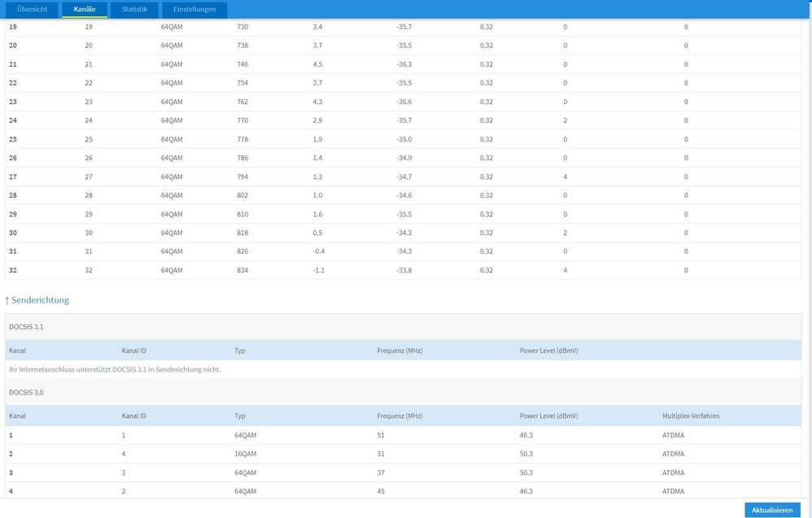Click frequency 826 in channel 31 row
The width and height of the screenshot is (812, 518).
(x=242, y=251)
